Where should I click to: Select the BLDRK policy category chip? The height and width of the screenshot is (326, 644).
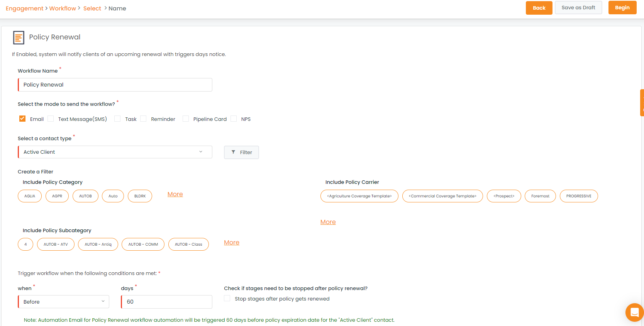pos(140,196)
